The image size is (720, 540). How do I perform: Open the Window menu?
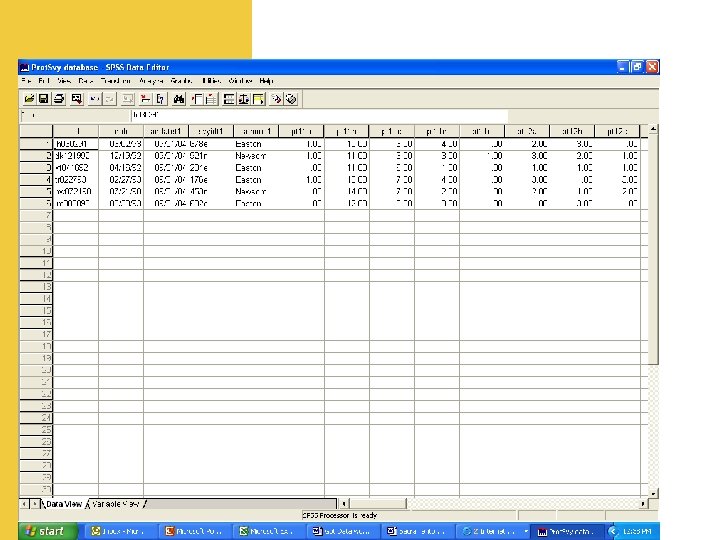(240, 81)
